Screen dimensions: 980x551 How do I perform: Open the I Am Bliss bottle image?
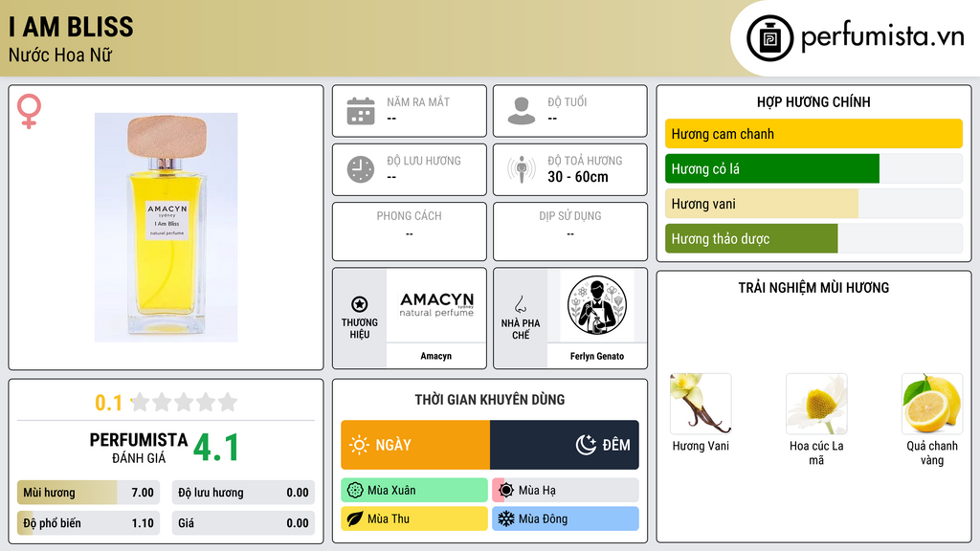coord(166,228)
